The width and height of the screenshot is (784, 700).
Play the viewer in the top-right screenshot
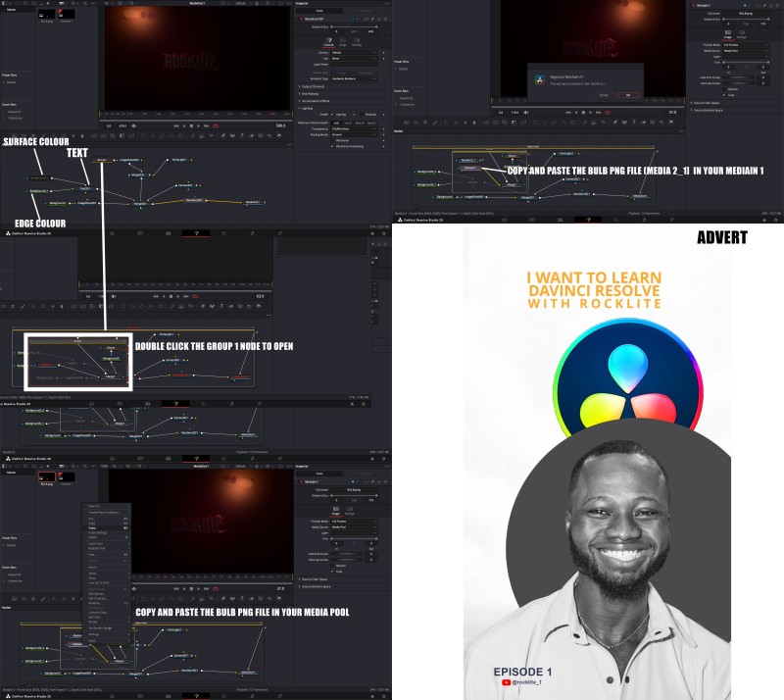[x=591, y=113]
